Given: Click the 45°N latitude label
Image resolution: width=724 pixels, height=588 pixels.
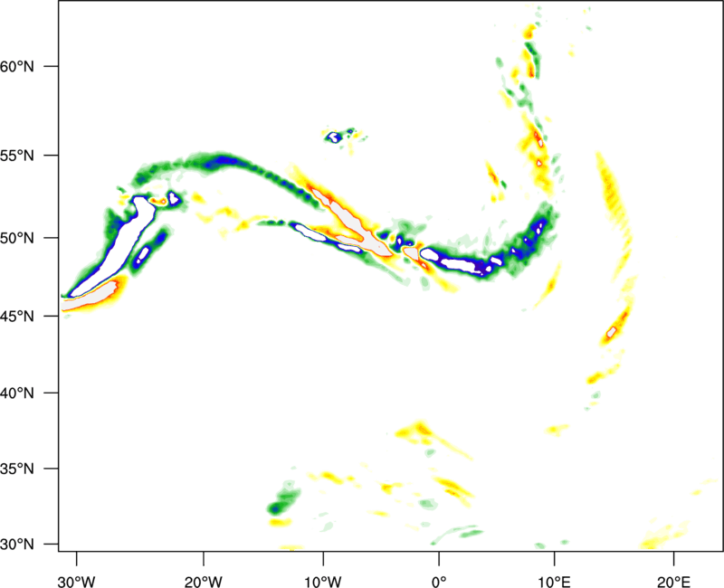Looking at the screenshot, I should [x=17, y=316].
